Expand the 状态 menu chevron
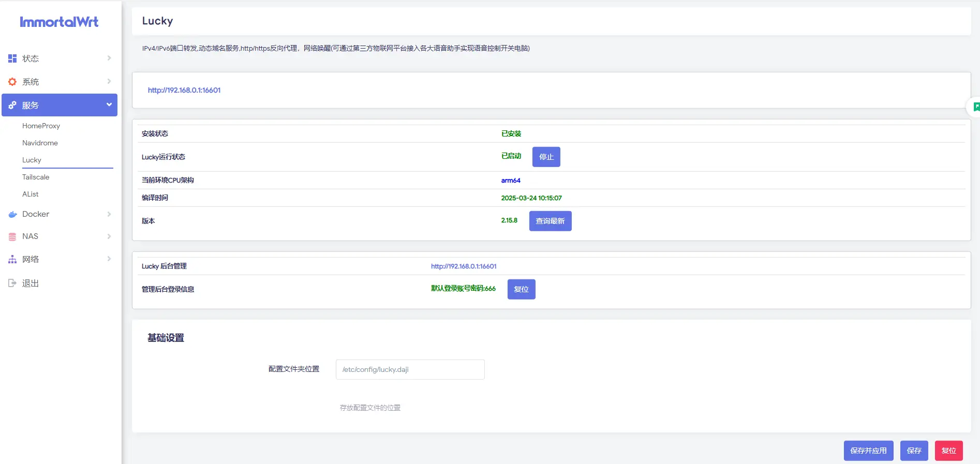The image size is (980, 464). (x=109, y=58)
